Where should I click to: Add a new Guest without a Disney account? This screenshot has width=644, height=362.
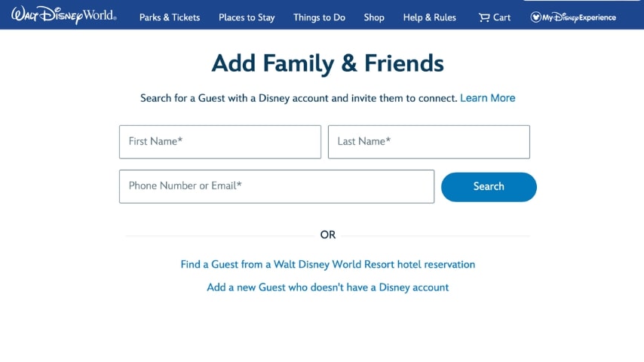click(328, 287)
